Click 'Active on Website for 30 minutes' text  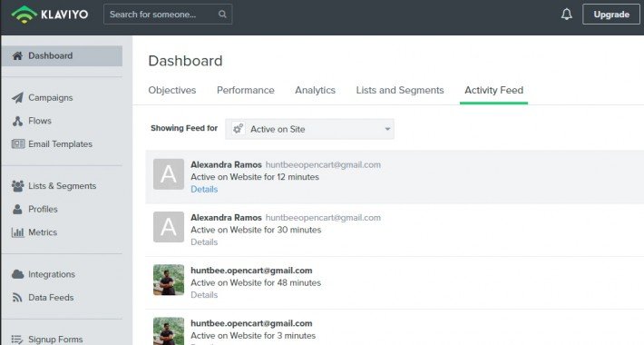tap(256, 230)
